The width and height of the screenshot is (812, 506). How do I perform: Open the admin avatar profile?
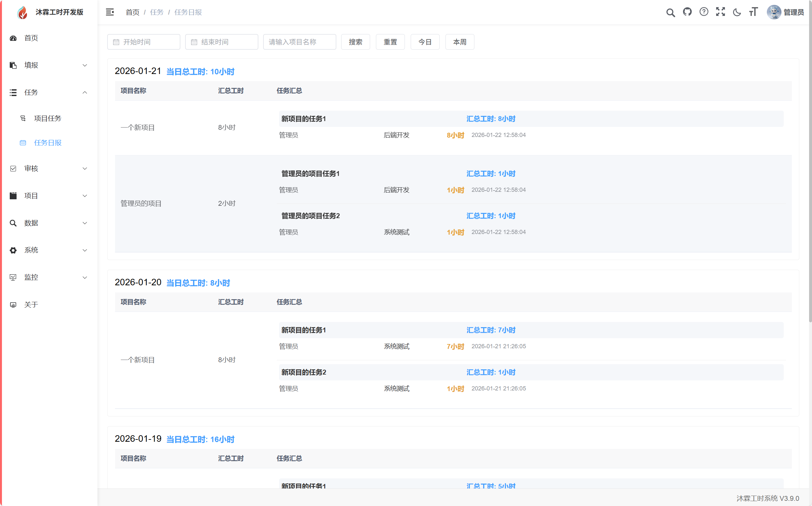(x=774, y=12)
